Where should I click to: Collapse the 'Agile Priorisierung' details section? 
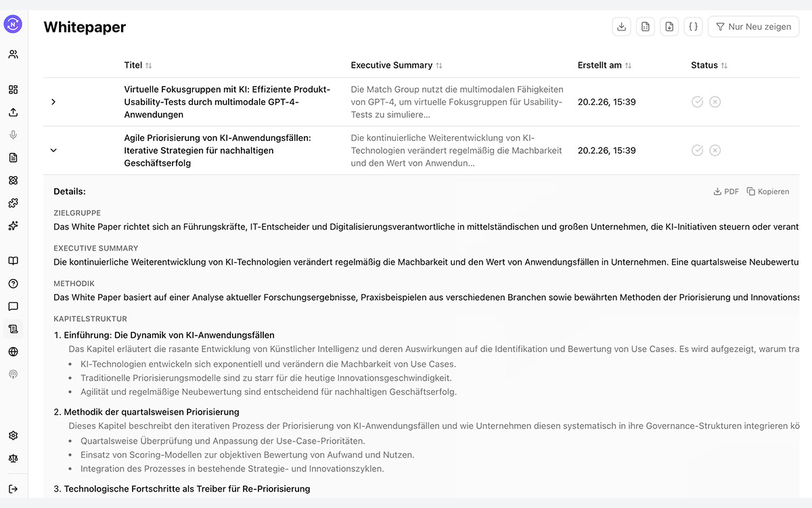[53, 150]
